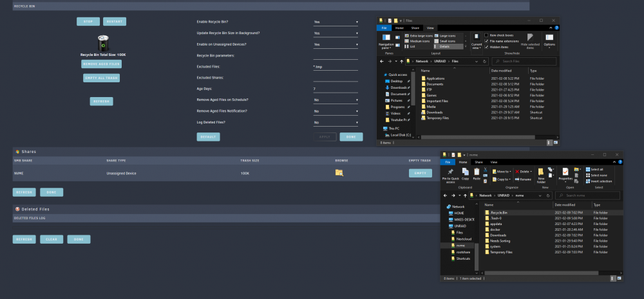This screenshot has height=299, width=644.
Task: Open Enable Recycle Bin dropdown
Action: (x=336, y=22)
